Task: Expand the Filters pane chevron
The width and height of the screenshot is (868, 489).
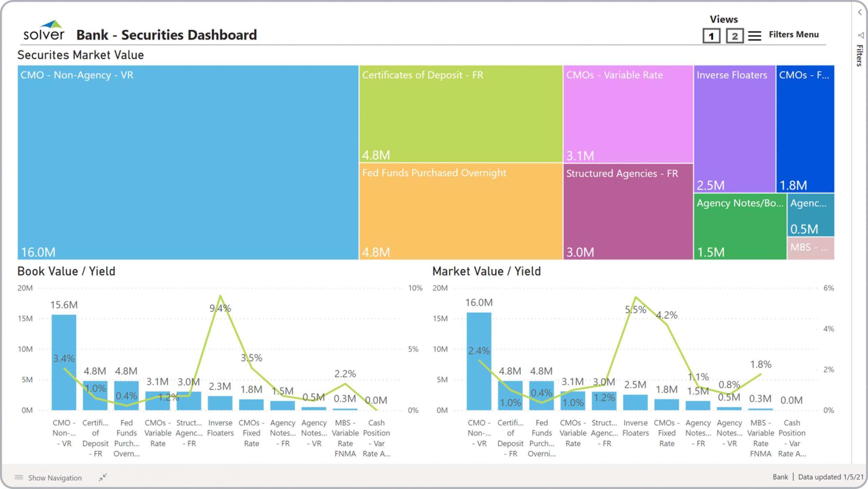Action: click(x=860, y=13)
